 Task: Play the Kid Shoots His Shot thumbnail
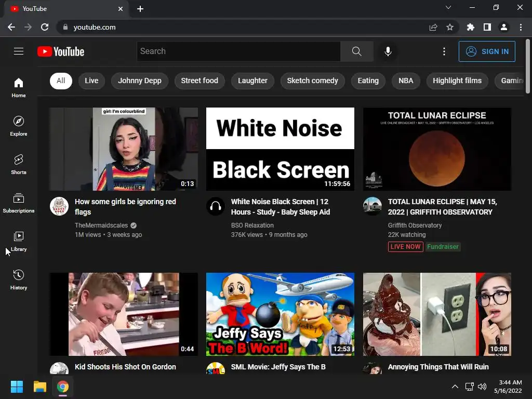click(124, 314)
